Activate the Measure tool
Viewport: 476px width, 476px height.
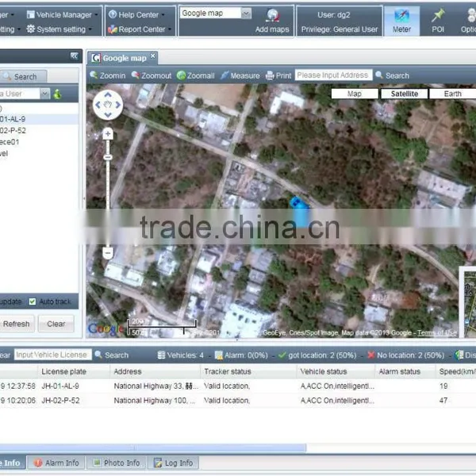point(240,75)
